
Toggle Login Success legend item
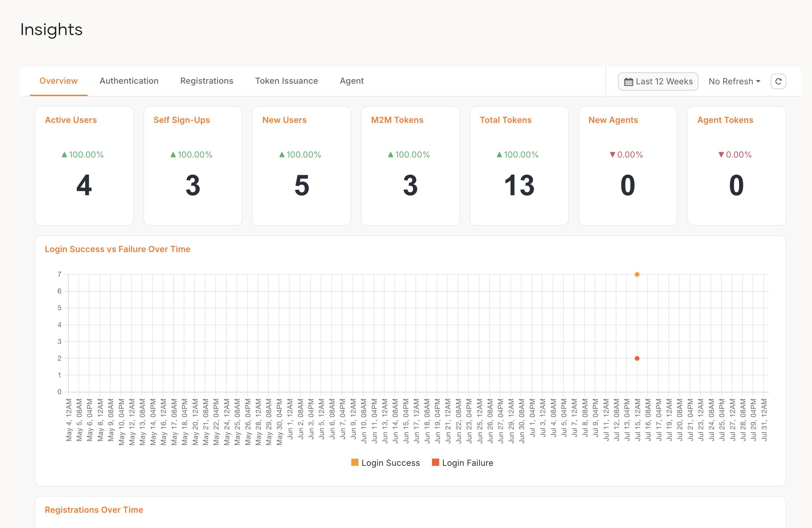pos(386,463)
